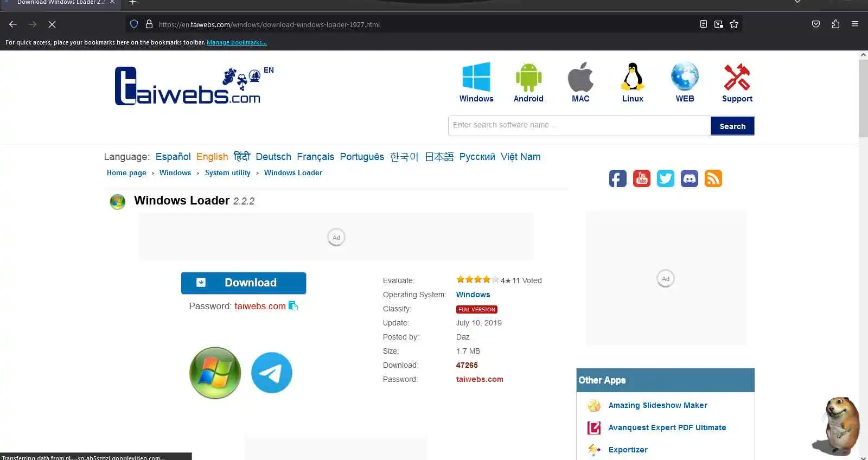The image size is (868, 460).
Task: Open the WEB category
Action: tap(685, 82)
